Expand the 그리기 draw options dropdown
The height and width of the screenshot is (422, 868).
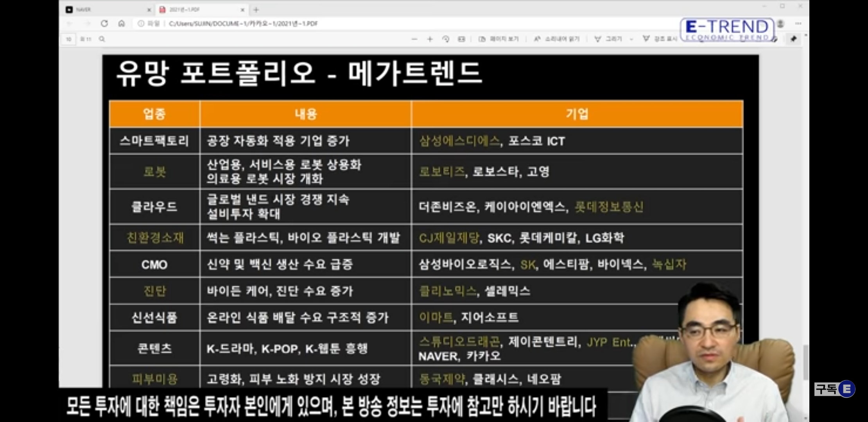coord(631,39)
